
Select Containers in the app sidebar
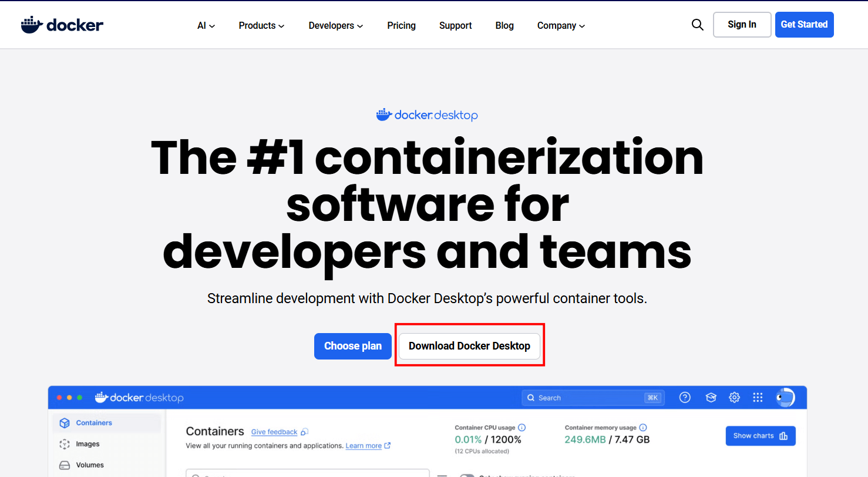coord(106,423)
